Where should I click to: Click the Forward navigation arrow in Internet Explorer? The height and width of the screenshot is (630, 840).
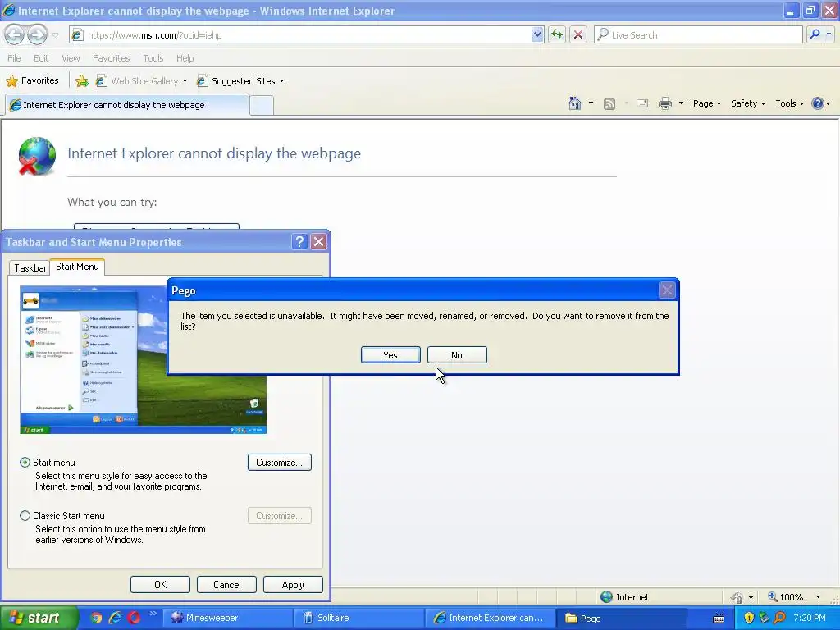(37, 34)
